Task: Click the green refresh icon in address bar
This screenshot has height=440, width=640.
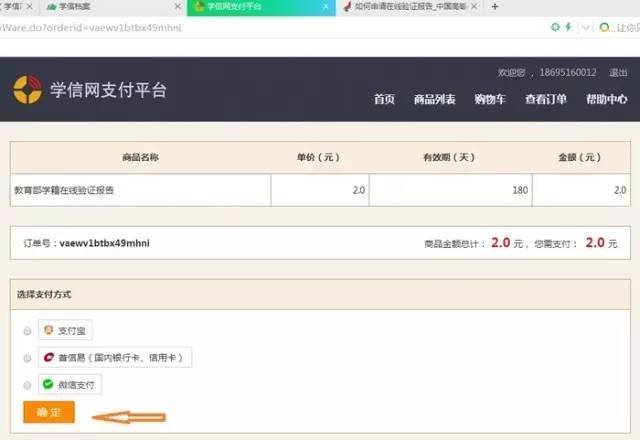Action: click(555, 27)
